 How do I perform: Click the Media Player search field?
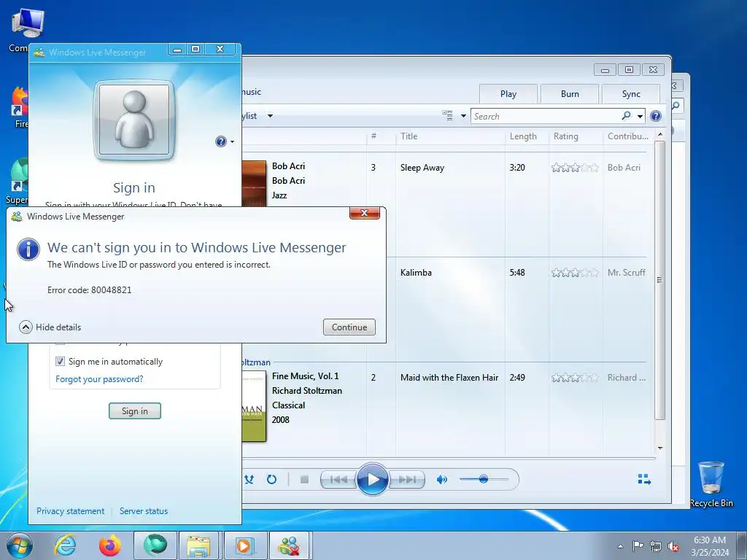[x=546, y=116]
